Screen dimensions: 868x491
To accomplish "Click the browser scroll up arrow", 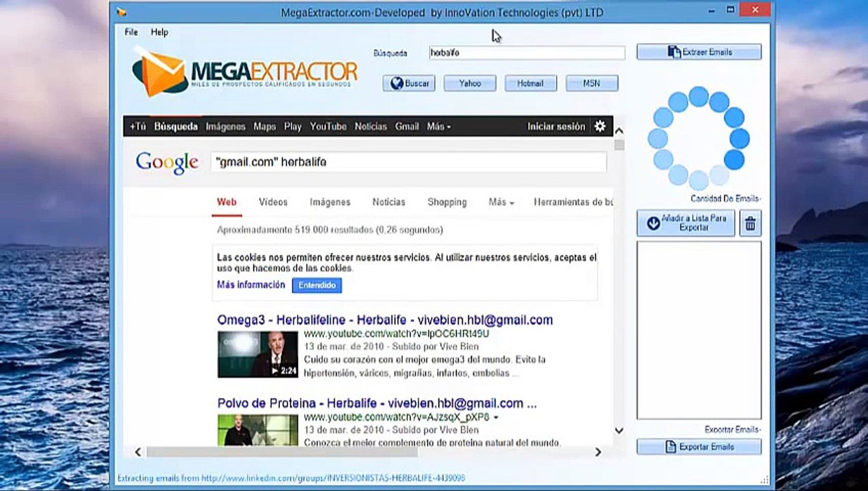I will [619, 131].
